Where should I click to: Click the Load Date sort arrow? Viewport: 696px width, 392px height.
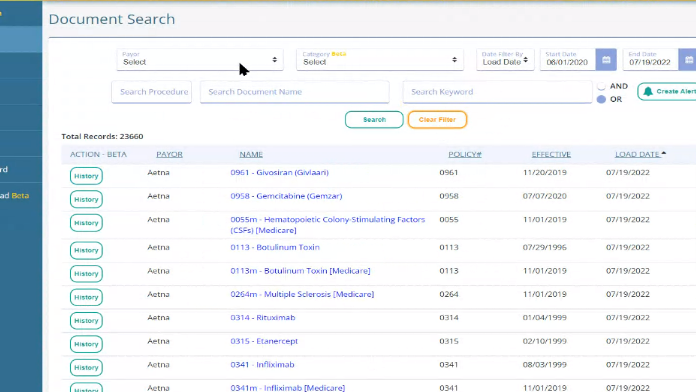[664, 153]
